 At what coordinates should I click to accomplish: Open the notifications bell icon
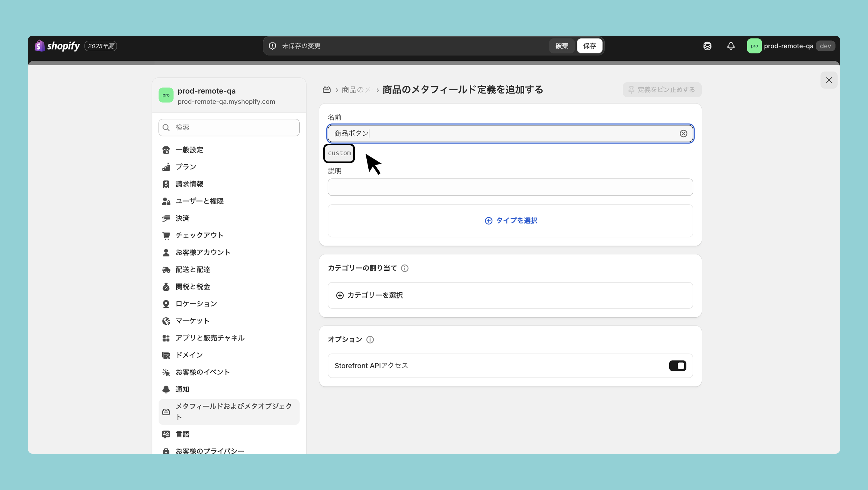731,46
